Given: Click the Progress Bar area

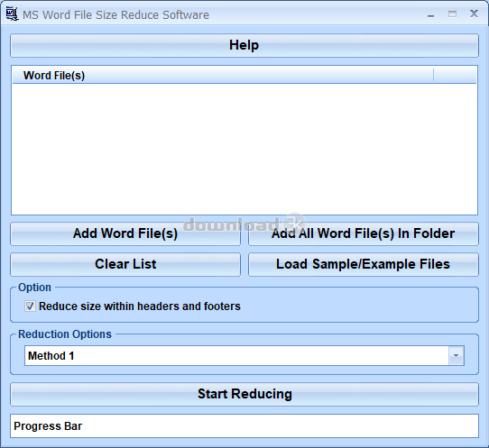Looking at the screenshot, I should 244,425.
